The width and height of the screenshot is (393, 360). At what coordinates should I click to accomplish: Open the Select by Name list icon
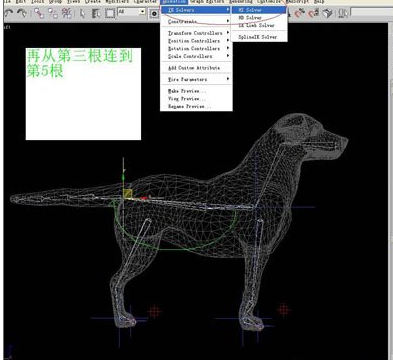tap(96, 13)
